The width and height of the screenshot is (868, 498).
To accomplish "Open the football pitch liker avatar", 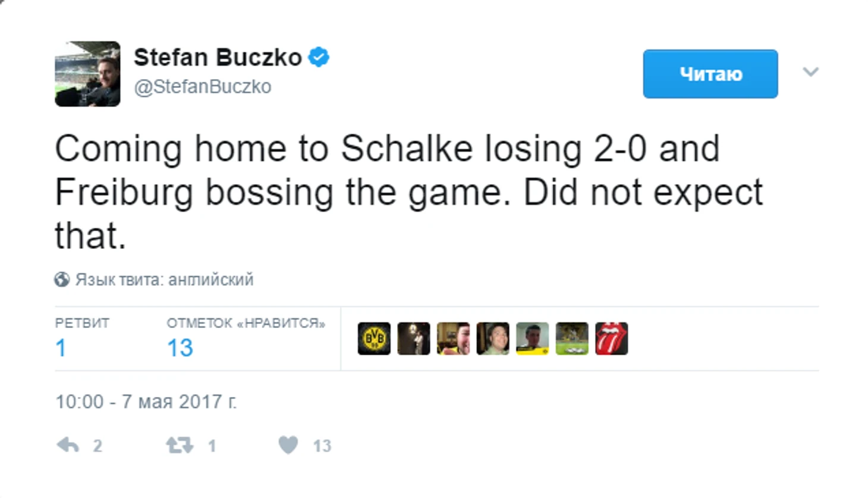I will (x=572, y=339).
